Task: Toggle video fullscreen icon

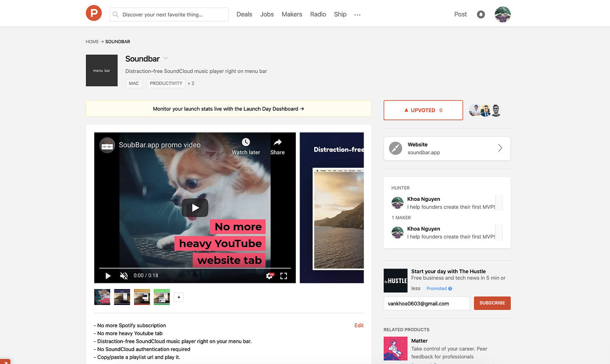Action: (x=284, y=276)
